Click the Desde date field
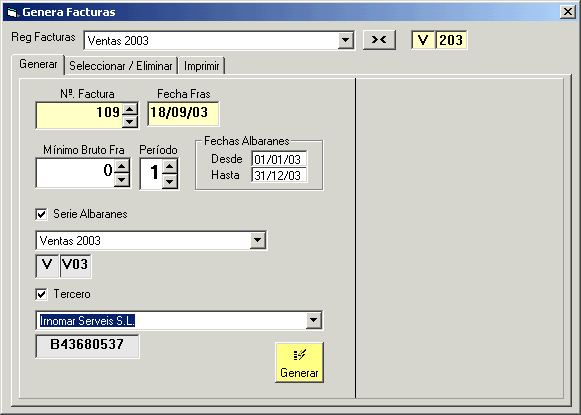The image size is (581, 415). 279,159
